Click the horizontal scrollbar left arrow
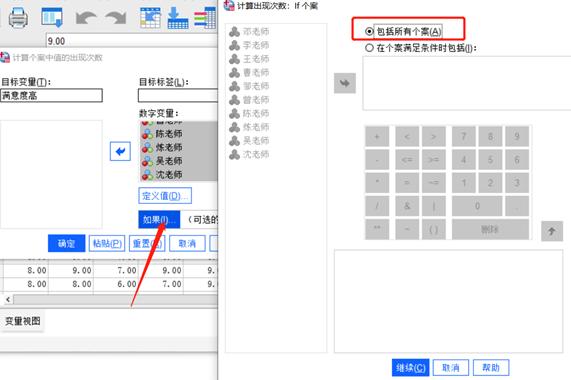The image size is (571, 380). pyautogui.click(x=8, y=299)
